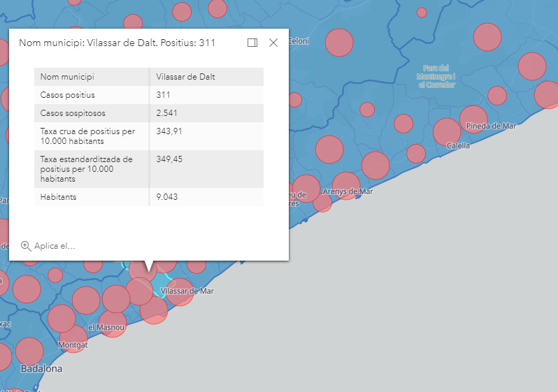Click the red circle above Badalona label
The width and height of the screenshot is (558, 392).
(x=29, y=351)
